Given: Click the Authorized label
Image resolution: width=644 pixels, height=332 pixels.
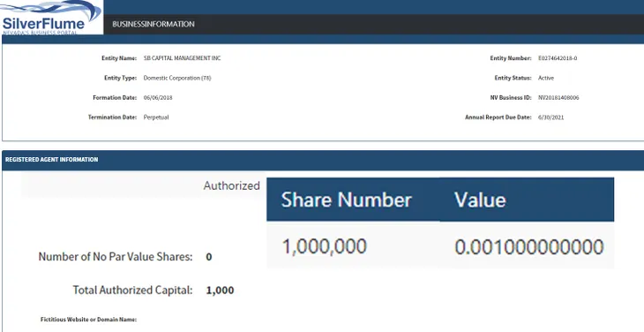Looking at the screenshot, I should point(232,185).
